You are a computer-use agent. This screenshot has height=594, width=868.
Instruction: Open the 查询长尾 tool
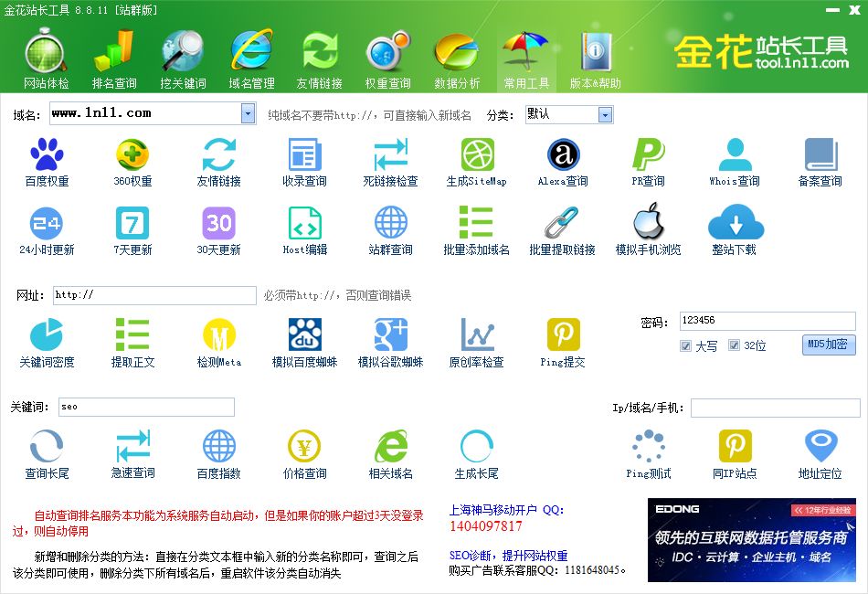(x=47, y=446)
